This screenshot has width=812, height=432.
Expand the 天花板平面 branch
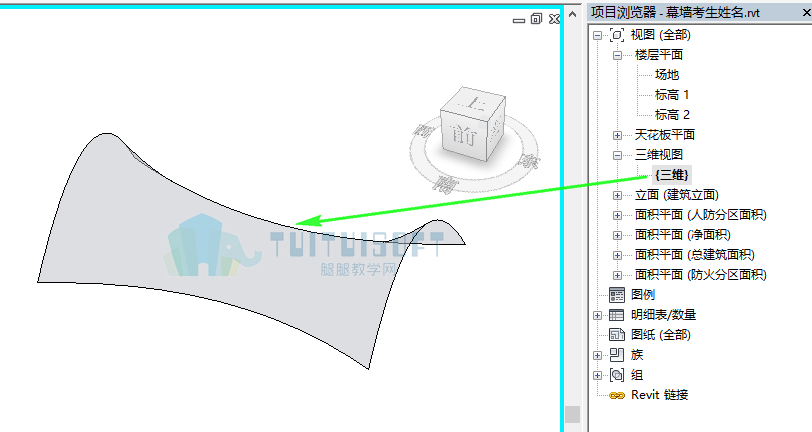point(617,135)
